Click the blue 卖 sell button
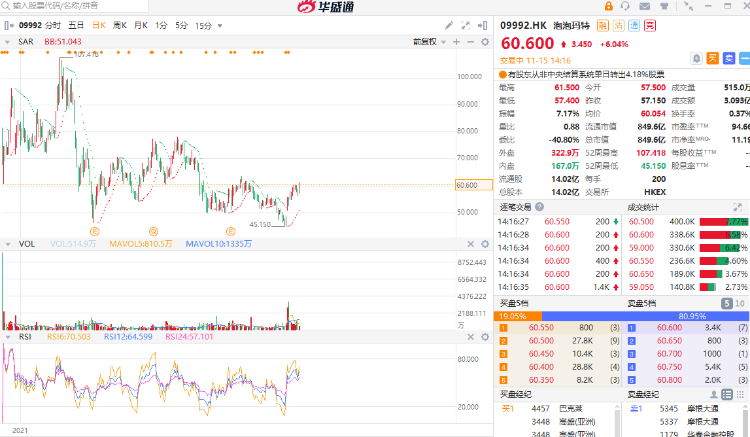 [x=728, y=58]
